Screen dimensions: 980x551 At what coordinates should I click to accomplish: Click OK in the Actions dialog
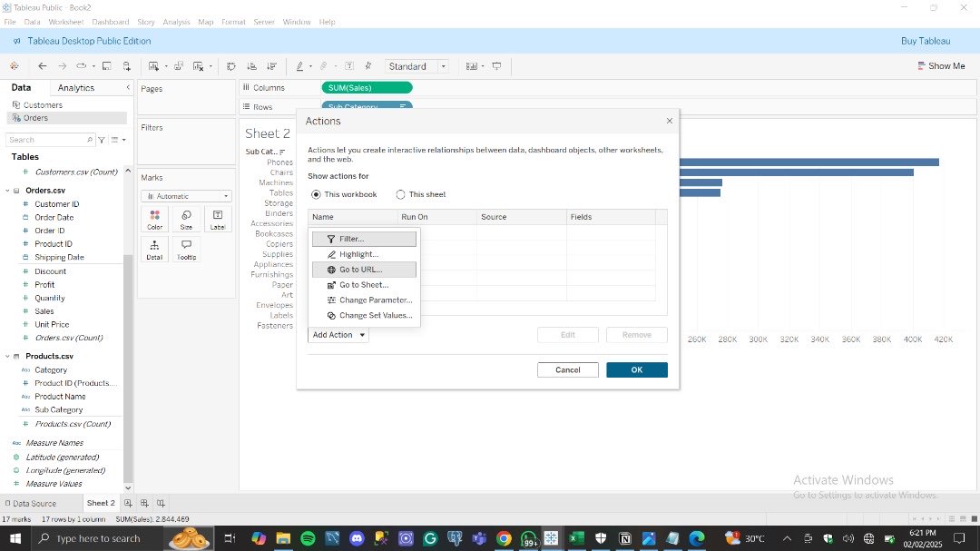tap(636, 369)
